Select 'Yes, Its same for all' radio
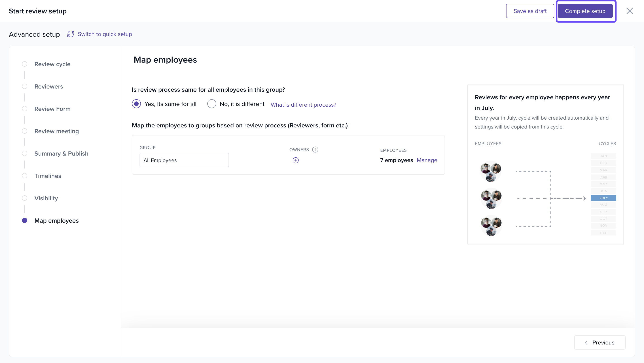Viewport: 644px width, 363px height. coord(136,104)
